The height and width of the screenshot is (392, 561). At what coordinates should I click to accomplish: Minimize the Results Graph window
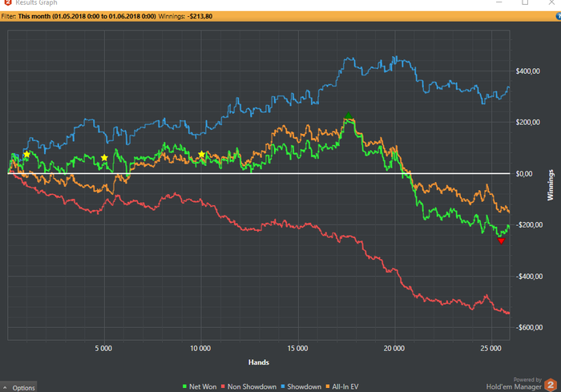click(499, 2)
